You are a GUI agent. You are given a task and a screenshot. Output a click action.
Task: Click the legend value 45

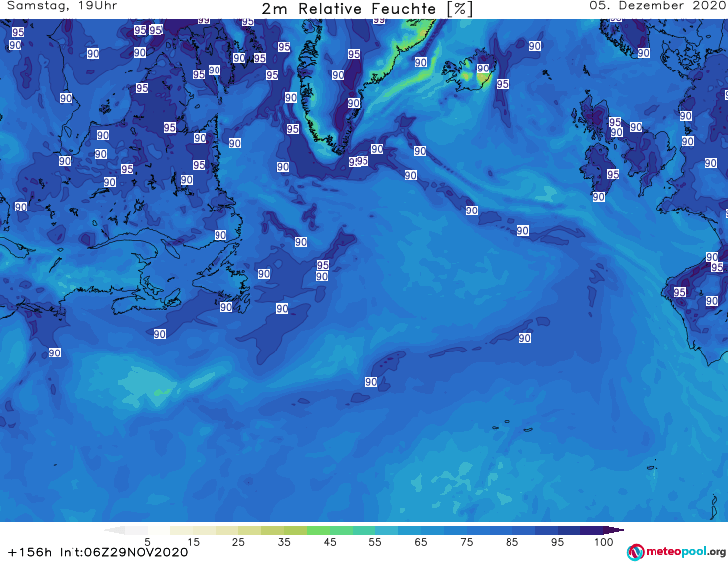(x=330, y=542)
